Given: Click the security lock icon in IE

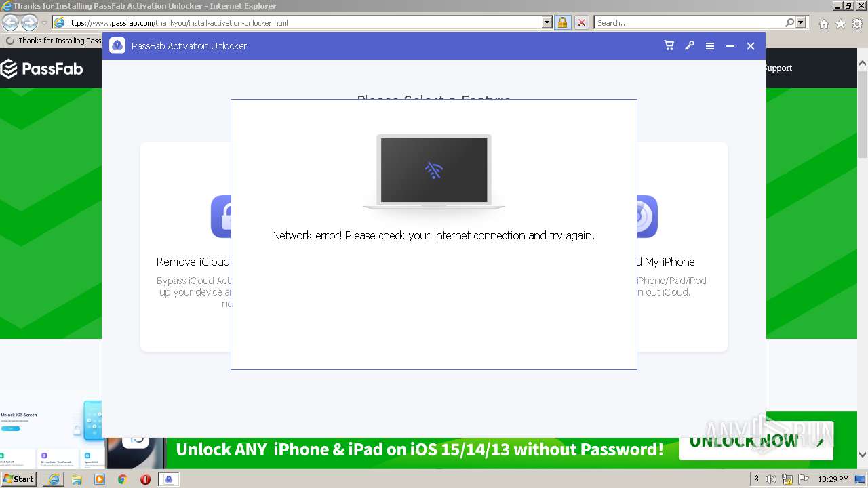Looking at the screenshot, I should [562, 22].
